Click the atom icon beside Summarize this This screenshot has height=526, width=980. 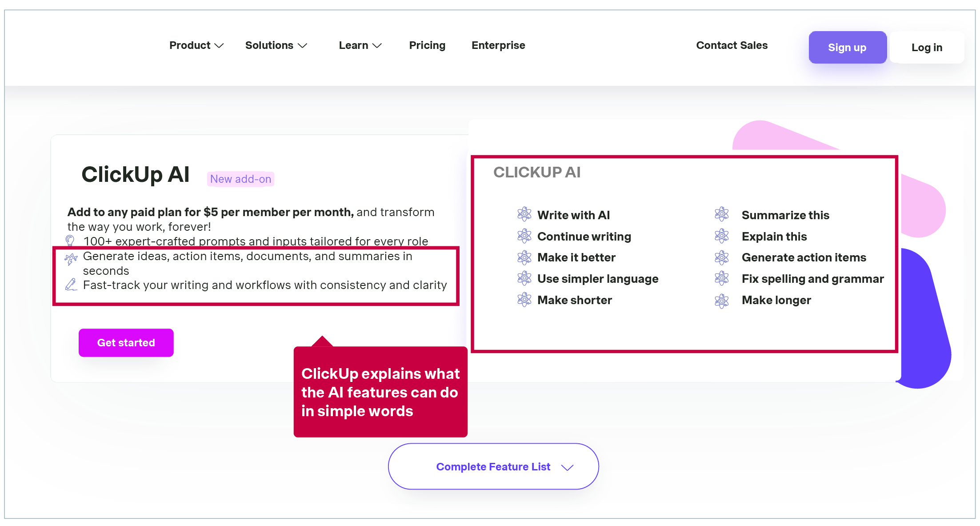tap(721, 214)
